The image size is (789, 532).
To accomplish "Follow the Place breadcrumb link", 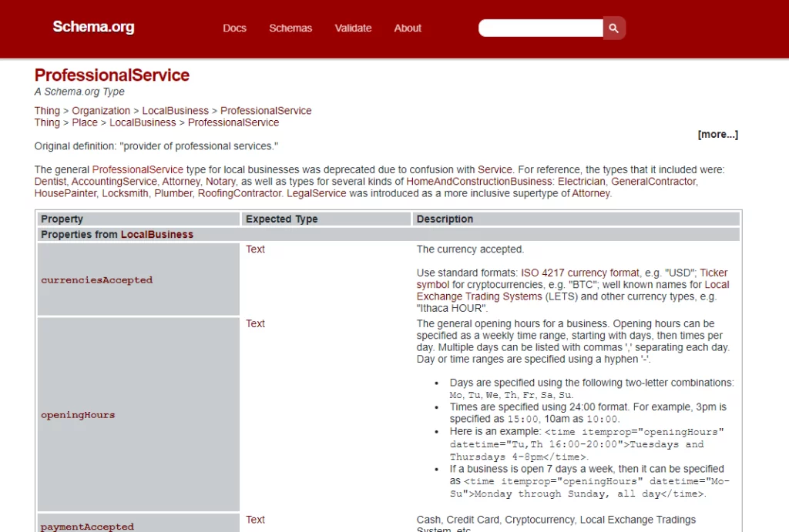I will [85, 122].
